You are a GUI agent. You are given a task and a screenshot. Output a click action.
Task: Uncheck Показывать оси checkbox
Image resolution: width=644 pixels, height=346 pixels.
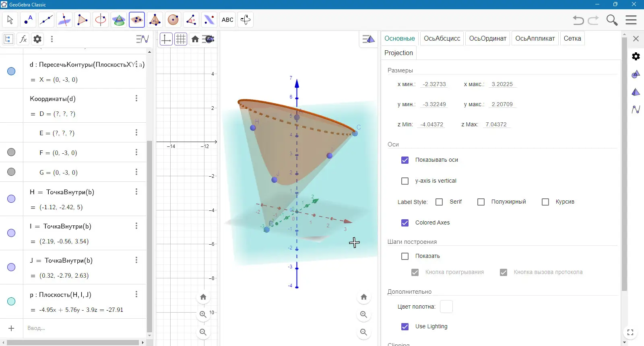405,160
